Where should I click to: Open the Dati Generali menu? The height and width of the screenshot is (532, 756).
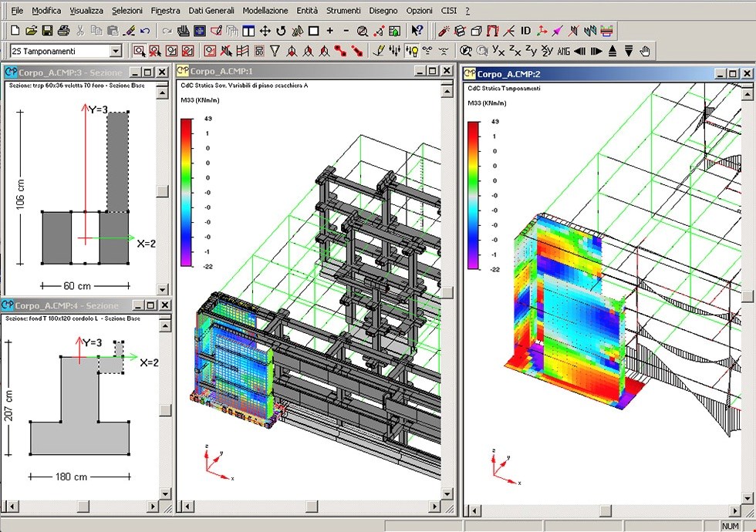[x=211, y=11]
